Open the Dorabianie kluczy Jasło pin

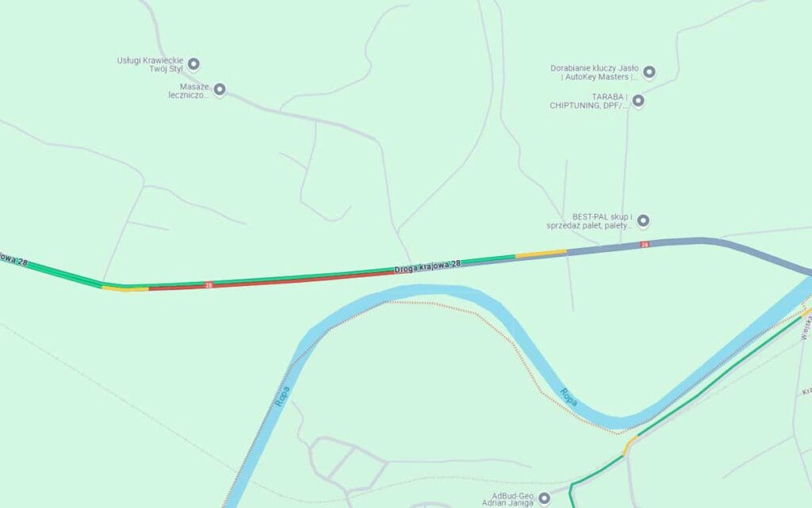point(649,72)
